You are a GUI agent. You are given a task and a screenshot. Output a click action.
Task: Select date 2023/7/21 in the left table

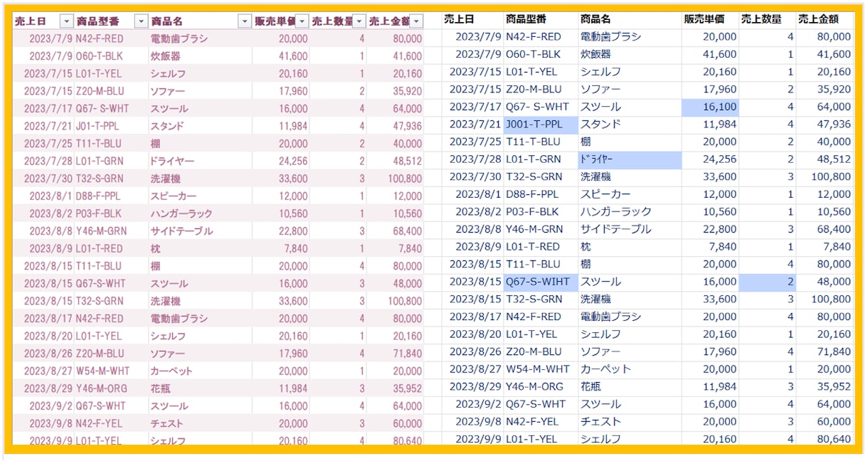(48, 126)
